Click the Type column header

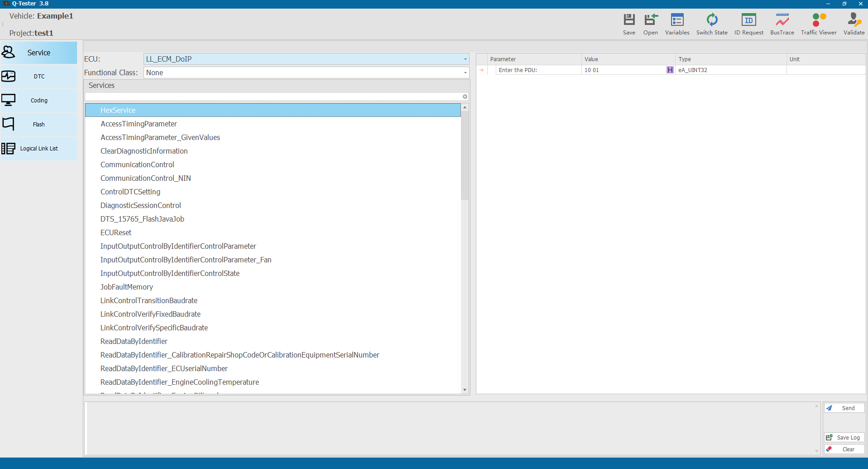(x=731, y=59)
